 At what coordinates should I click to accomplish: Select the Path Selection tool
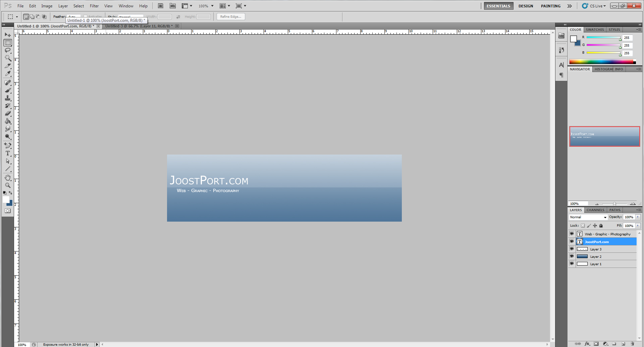coord(8,161)
